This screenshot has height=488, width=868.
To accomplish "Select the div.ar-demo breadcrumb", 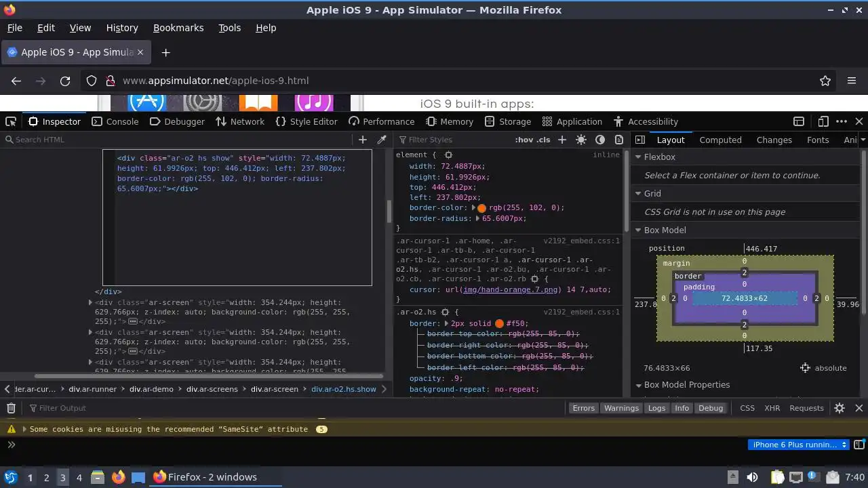I will pyautogui.click(x=152, y=389).
